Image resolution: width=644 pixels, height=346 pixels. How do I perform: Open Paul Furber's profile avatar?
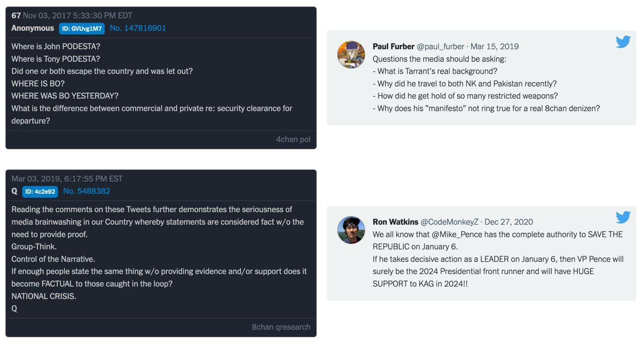(351, 54)
